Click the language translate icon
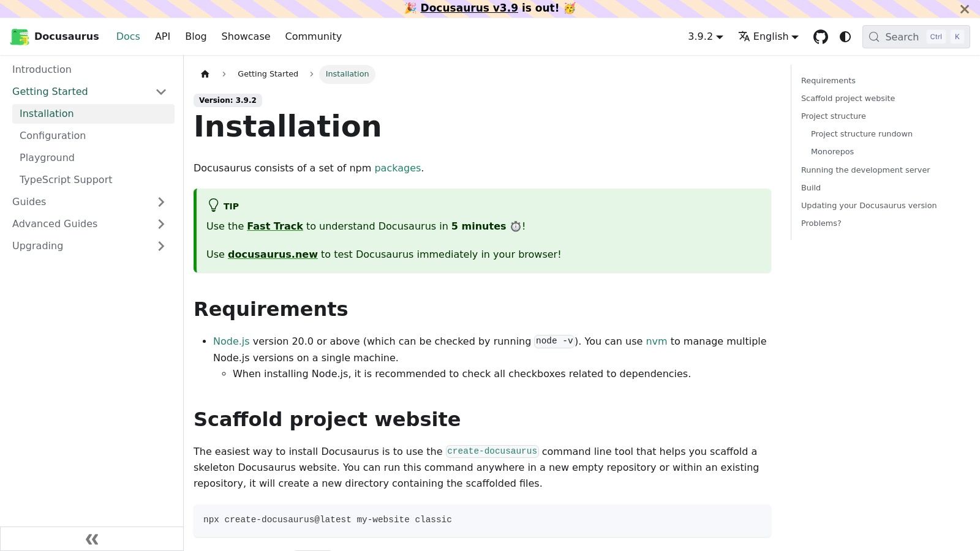This screenshot has width=980, height=551. click(744, 37)
